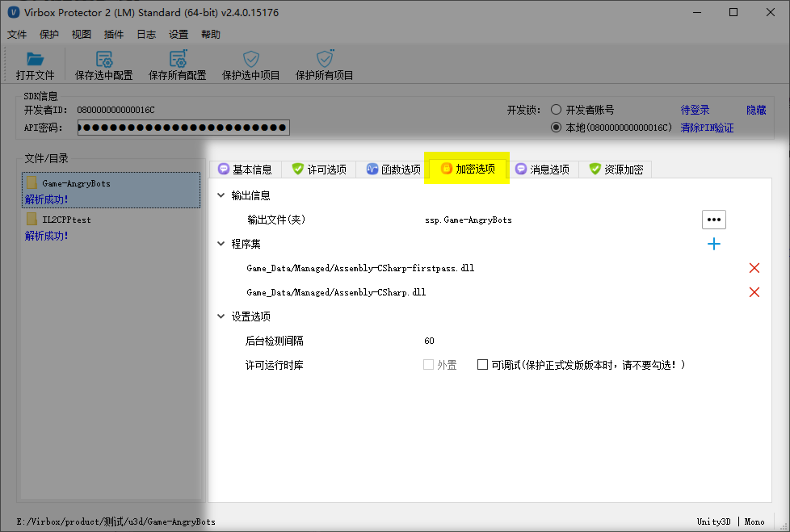Viewport: 790px width, 532px height.
Task: Open the 保护 menu
Action: coord(49,34)
